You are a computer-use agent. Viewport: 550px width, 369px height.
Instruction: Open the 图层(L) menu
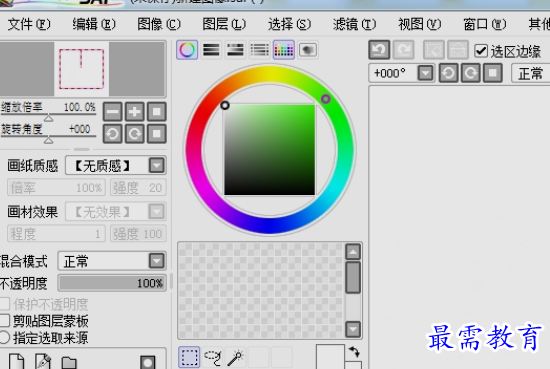tap(224, 24)
